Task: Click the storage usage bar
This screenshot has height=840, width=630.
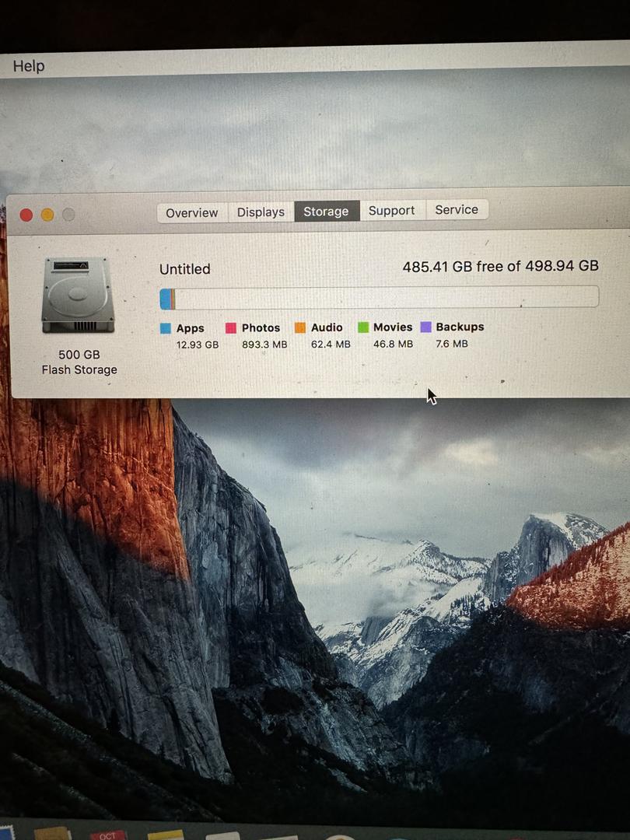Action: tap(380, 297)
